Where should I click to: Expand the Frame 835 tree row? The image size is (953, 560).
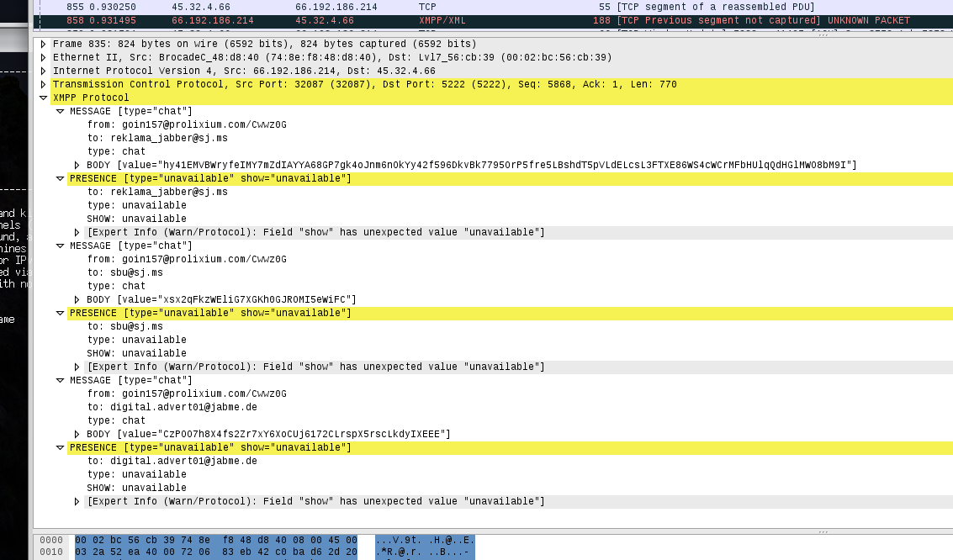point(44,44)
